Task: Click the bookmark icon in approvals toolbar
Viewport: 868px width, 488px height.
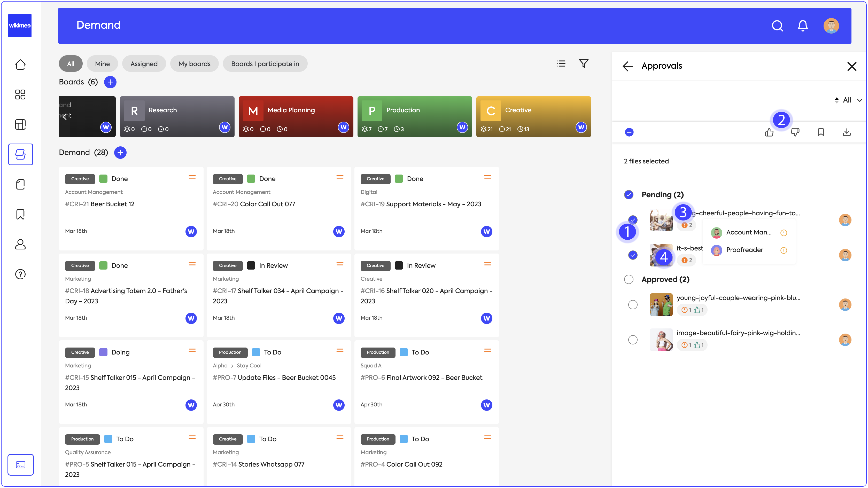Action: (821, 132)
